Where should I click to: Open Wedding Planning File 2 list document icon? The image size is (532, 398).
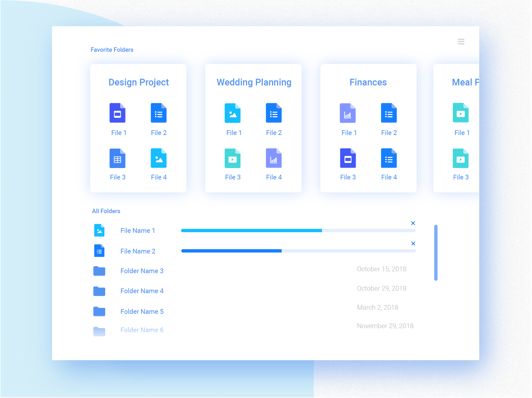(274, 113)
